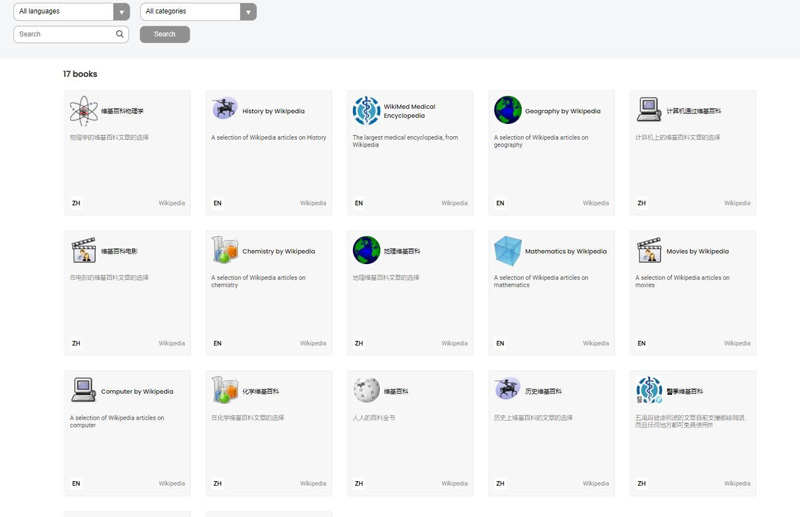
Task: Click the Wikipedia puzzle globe icon on 维基百科 card
Action: click(x=366, y=390)
